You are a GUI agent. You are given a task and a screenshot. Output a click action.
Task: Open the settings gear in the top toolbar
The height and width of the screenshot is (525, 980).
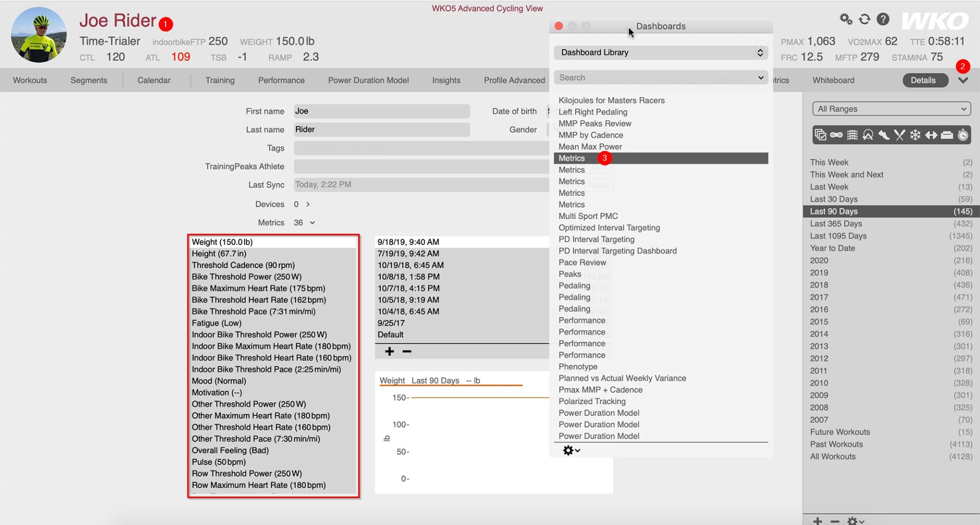846,18
